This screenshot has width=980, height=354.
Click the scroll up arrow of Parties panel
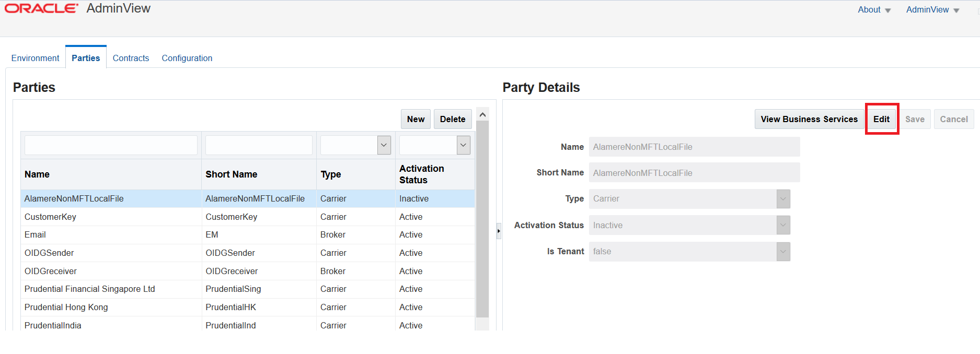pyautogui.click(x=482, y=114)
